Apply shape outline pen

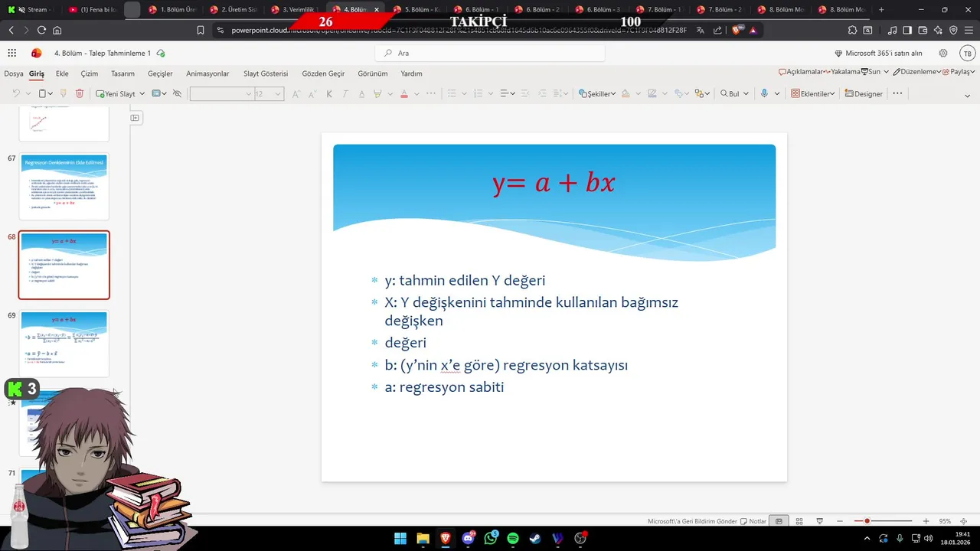(x=652, y=93)
